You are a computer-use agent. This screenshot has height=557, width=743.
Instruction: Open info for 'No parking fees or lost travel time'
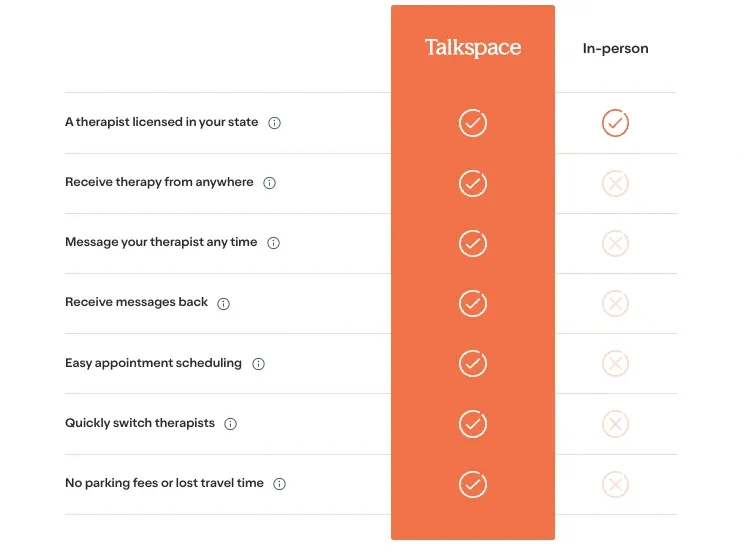(280, 484)
